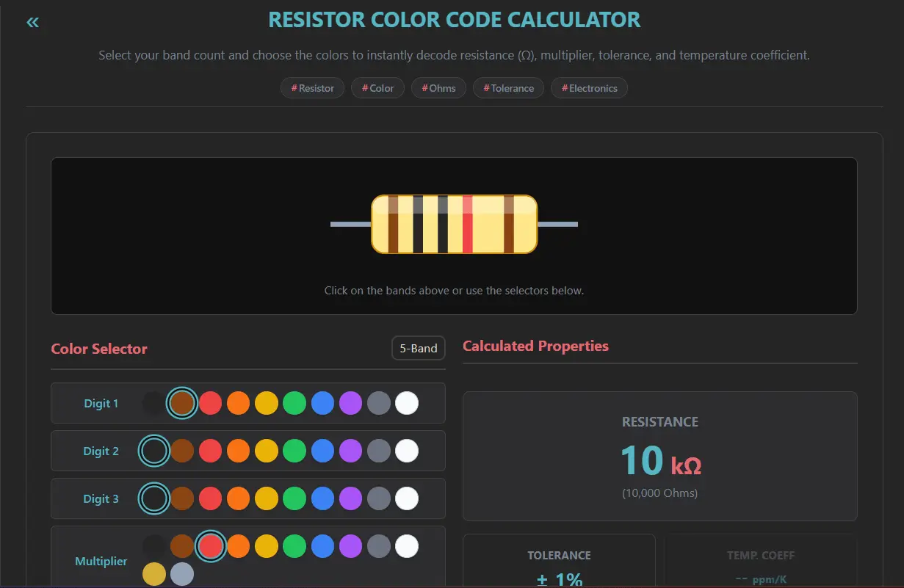Click the #Electronics tag

(x=589, y=88)
